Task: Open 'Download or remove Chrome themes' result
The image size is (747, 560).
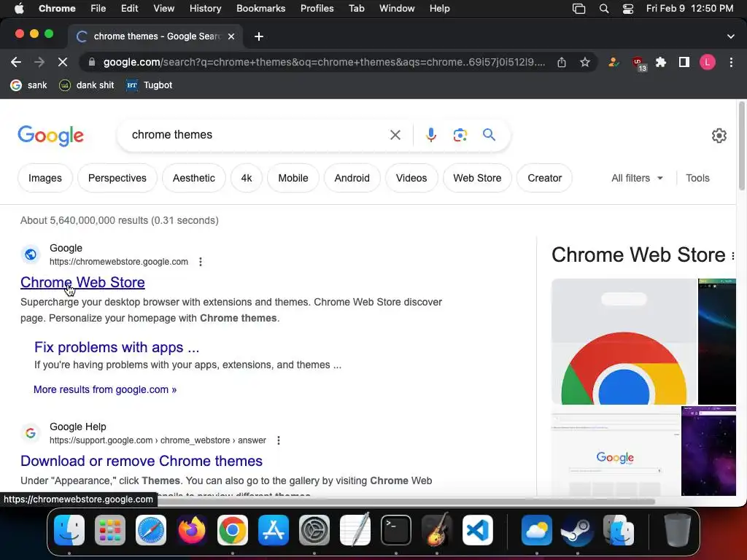Action: click(142, 461)
